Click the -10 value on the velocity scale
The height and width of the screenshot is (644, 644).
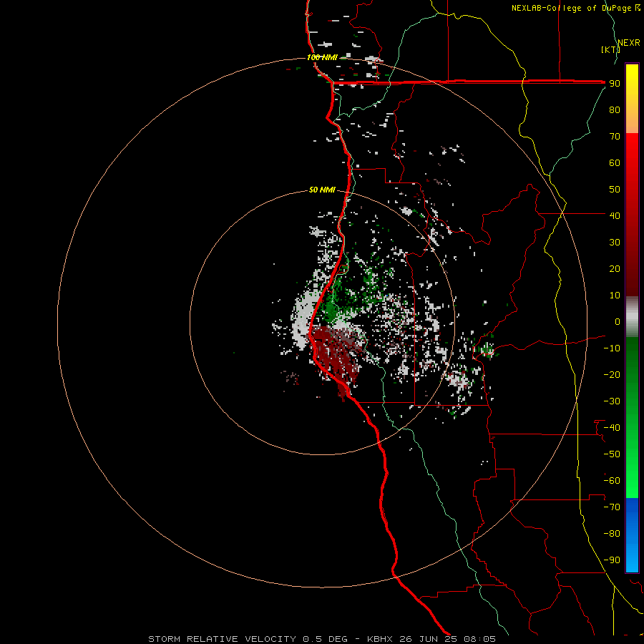612,348
